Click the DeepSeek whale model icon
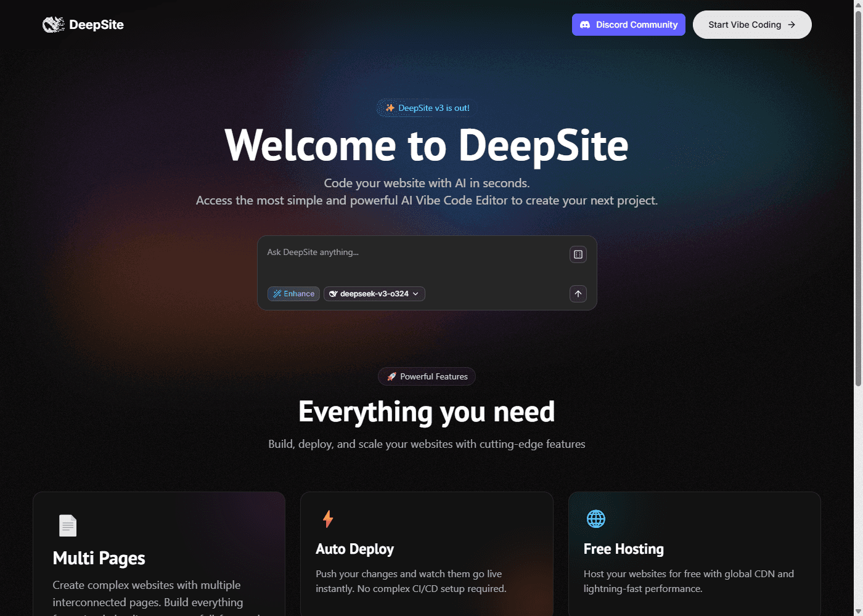Image resolution: width=863 pixels, height=616 pixels. pos(333,294)
